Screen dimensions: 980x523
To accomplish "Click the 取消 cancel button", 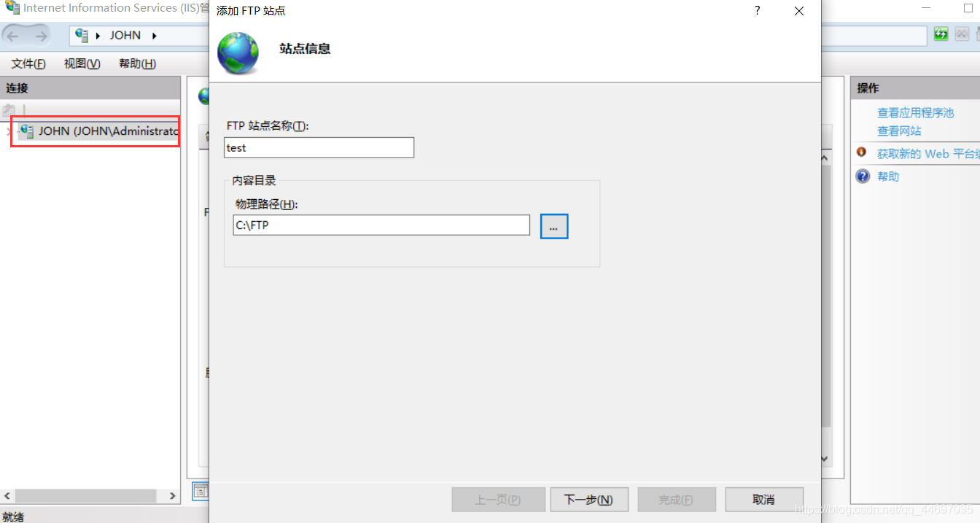I will (x=763, y=500).
